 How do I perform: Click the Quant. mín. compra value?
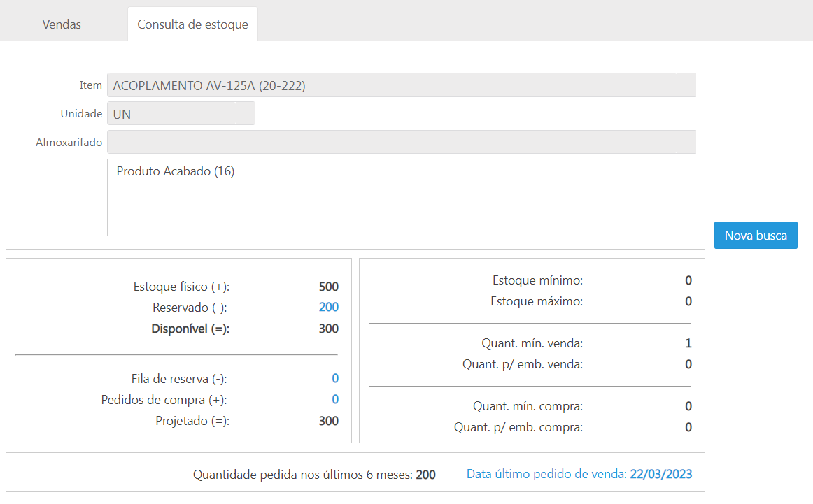point(688,406)
